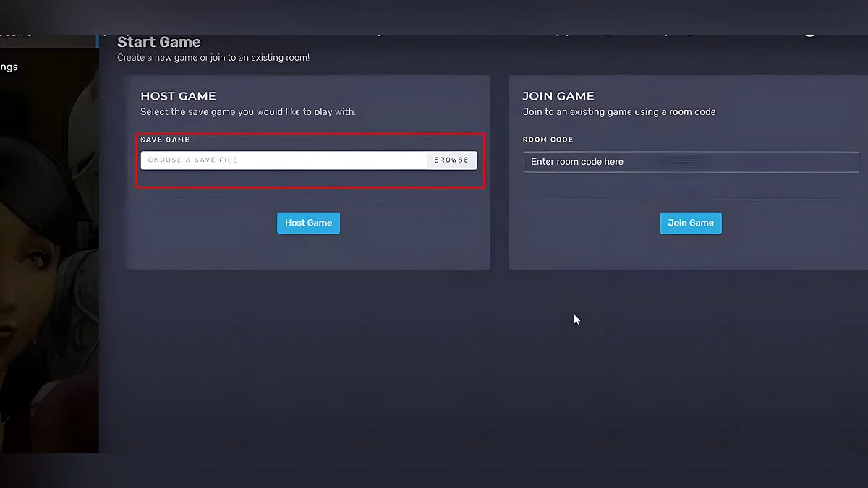The image size is (868, 488).
Task: Click the SAVE GAME field label
Action: click(165, 140)
